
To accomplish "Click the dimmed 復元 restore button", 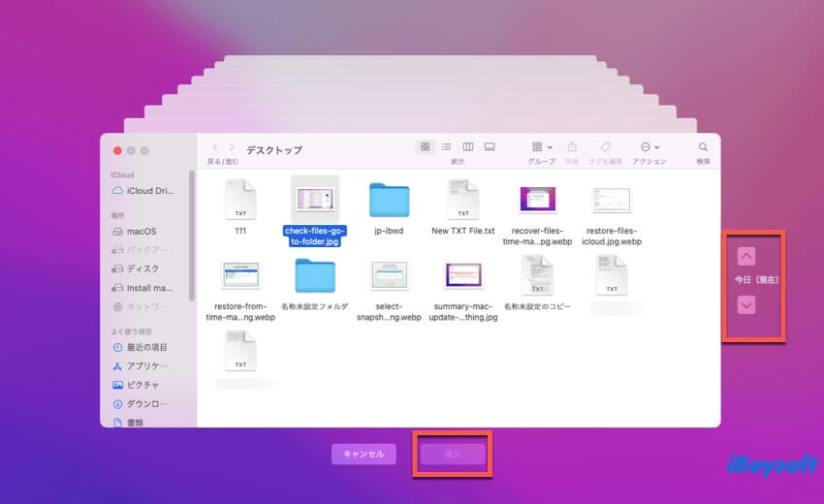I will [x=453, y=454].
